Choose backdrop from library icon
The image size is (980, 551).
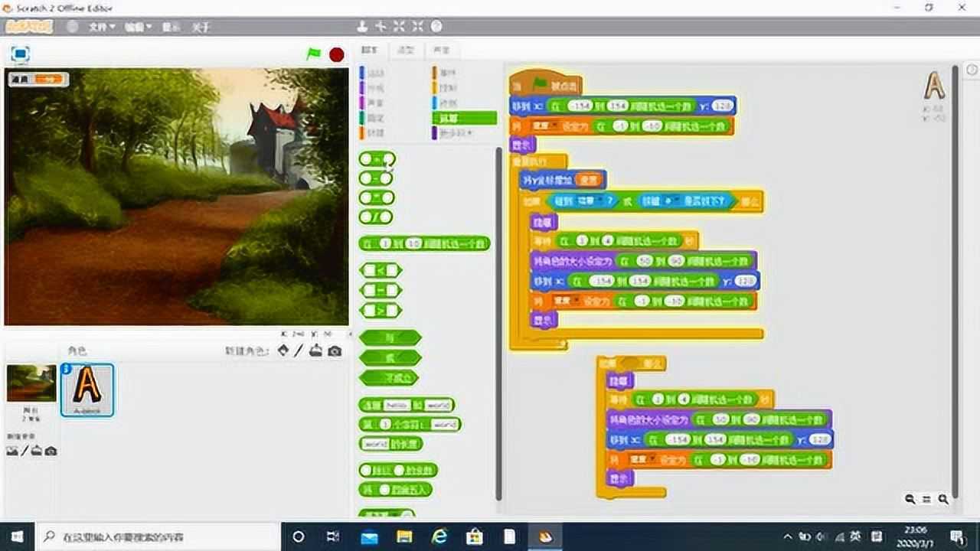(x=12, y=451)
